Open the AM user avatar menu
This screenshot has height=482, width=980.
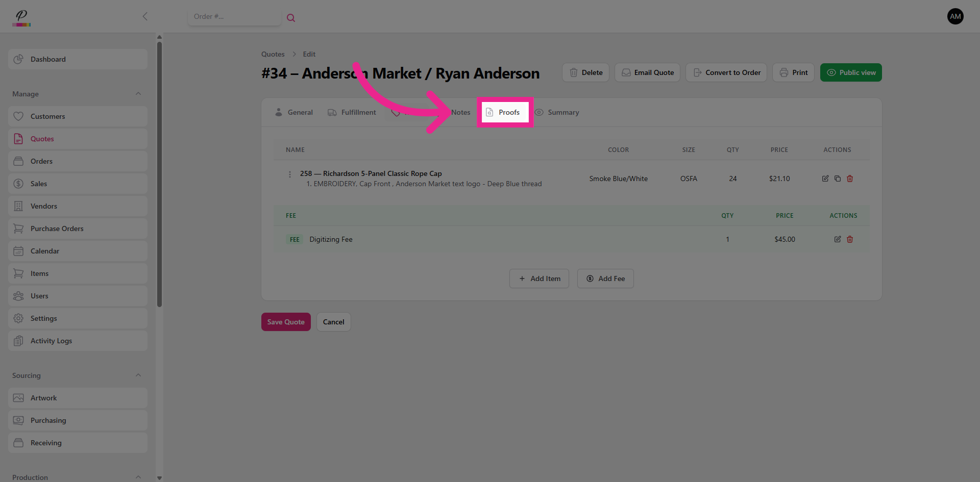955,16
